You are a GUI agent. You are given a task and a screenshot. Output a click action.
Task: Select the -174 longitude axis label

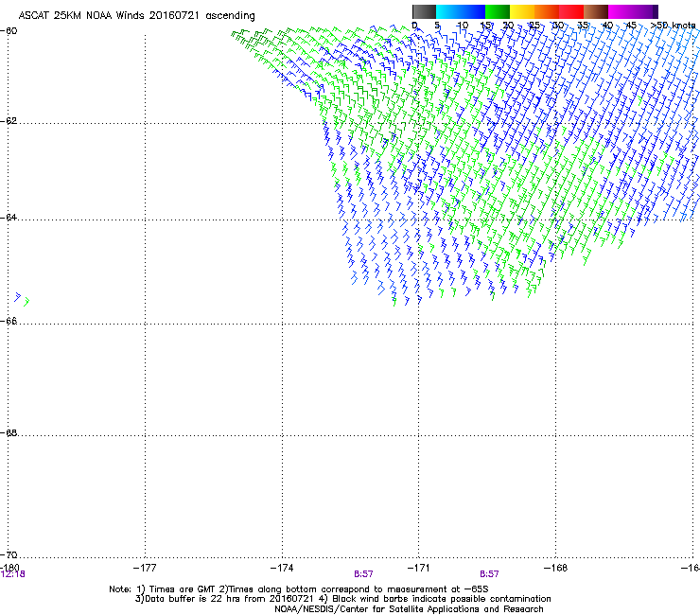(282, 568)
